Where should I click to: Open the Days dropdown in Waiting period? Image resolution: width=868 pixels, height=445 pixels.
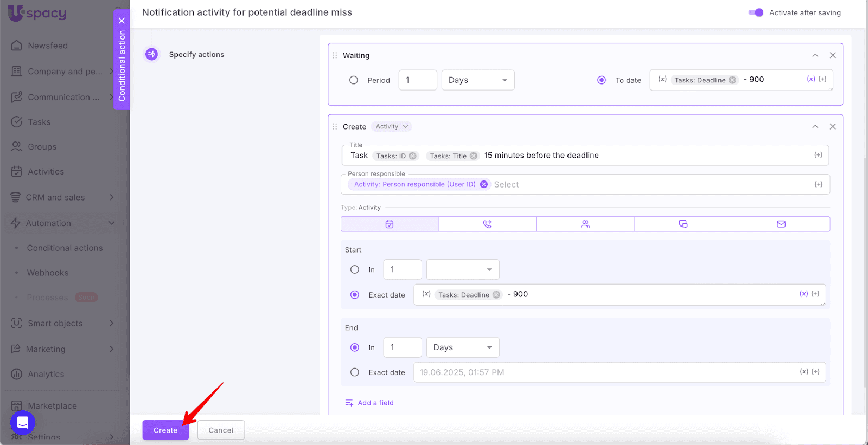click(x=477, y=80)
